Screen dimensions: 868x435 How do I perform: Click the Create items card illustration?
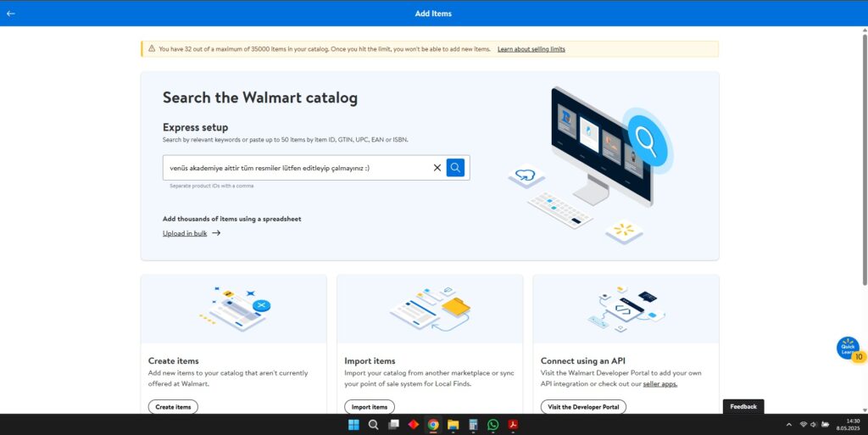tap(234, 309)
